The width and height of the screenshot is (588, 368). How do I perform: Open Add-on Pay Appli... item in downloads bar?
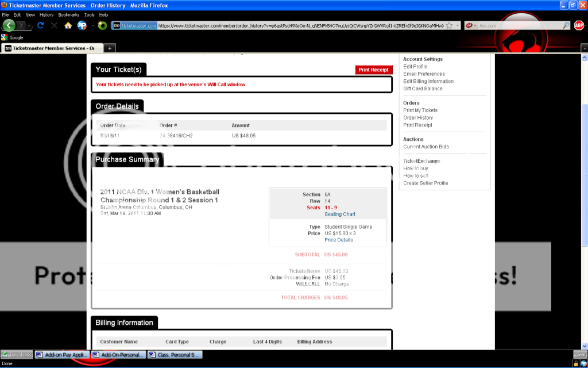point(61,355)
